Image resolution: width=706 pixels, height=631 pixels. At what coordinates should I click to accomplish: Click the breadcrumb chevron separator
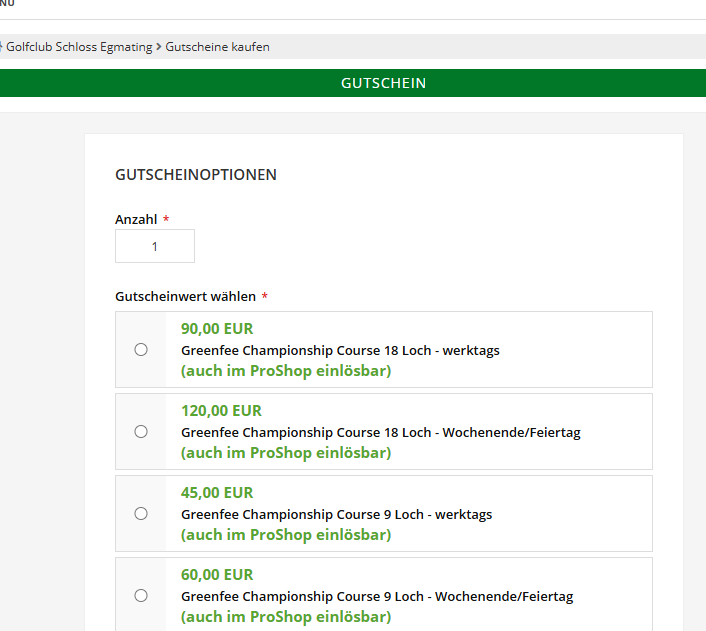pyautogui.click(x=159, y=47)
